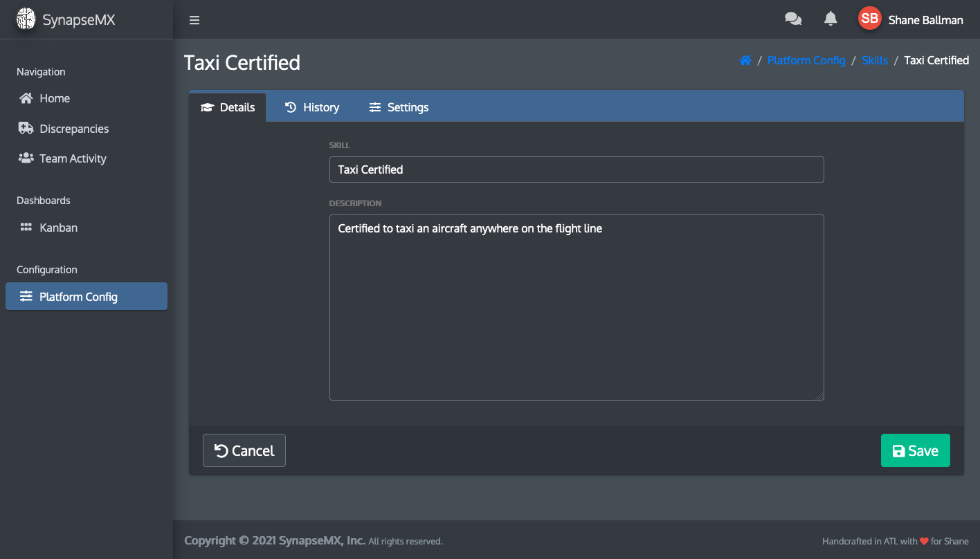Click the Kanban grid icon
980x559 pixels.
pyautogui.click(x=26, y=228)
